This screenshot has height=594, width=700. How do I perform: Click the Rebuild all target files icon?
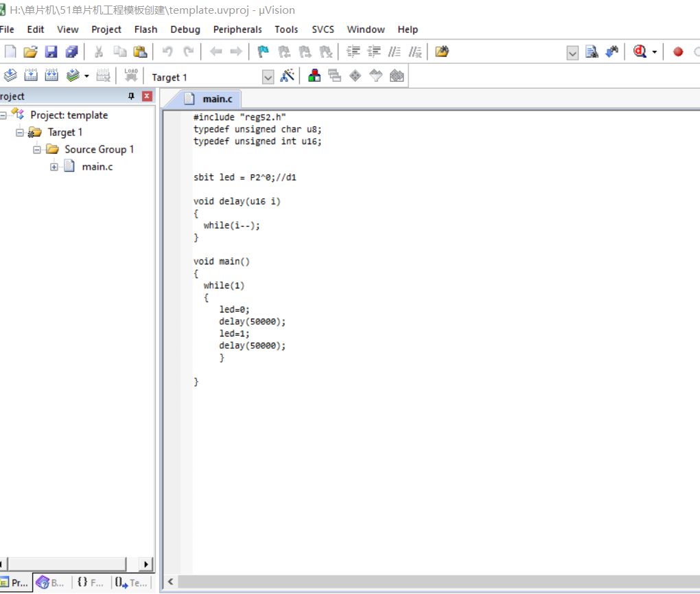click(x=51, y=76)
